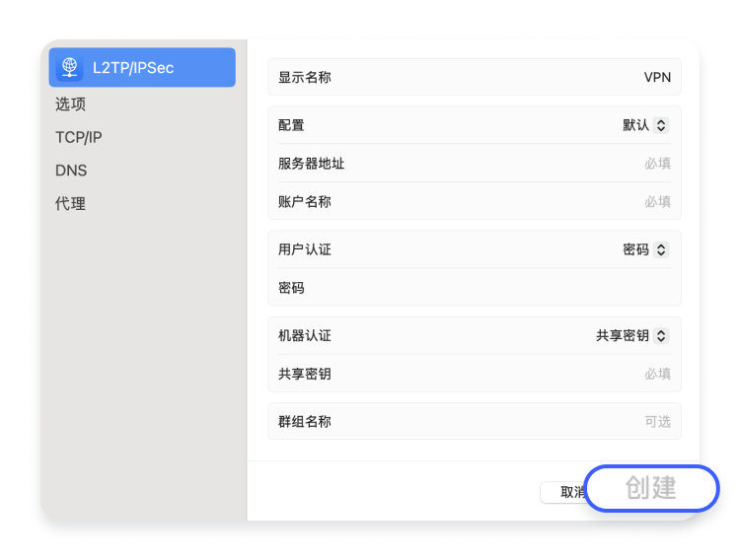740x560 pixels.
Task: Click the 密码 password input field
Action: 475,288
